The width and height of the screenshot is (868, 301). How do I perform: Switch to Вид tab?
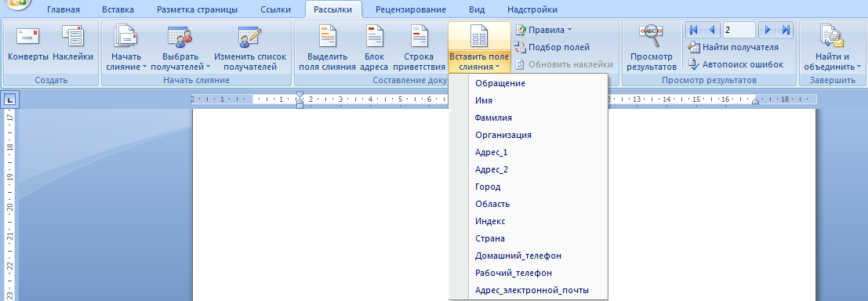tap(477, 9)
